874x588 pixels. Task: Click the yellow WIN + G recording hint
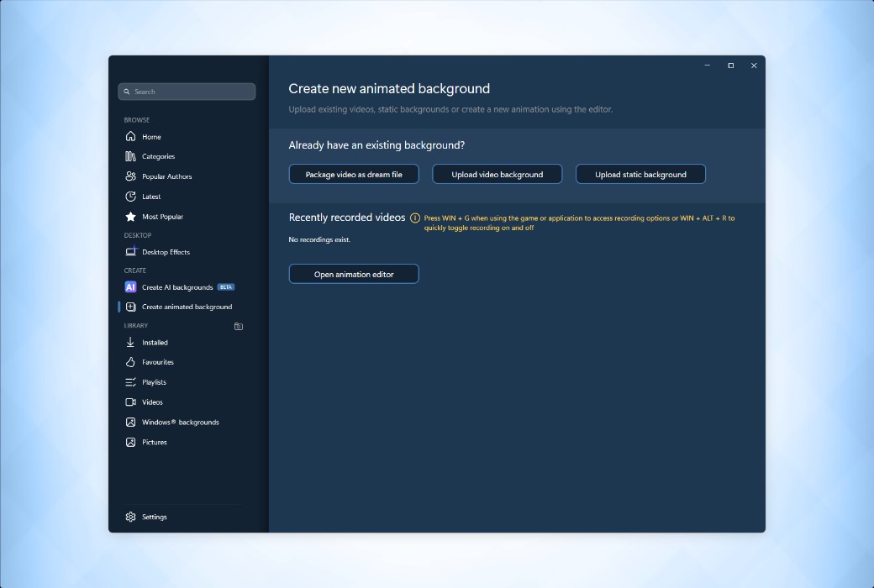(x=579, y=223)
